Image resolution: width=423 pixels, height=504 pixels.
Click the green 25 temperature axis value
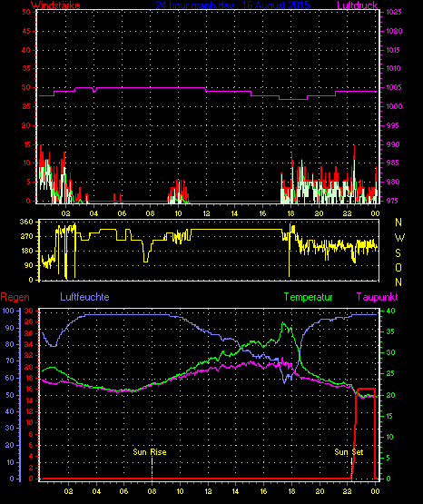point(390,374)
